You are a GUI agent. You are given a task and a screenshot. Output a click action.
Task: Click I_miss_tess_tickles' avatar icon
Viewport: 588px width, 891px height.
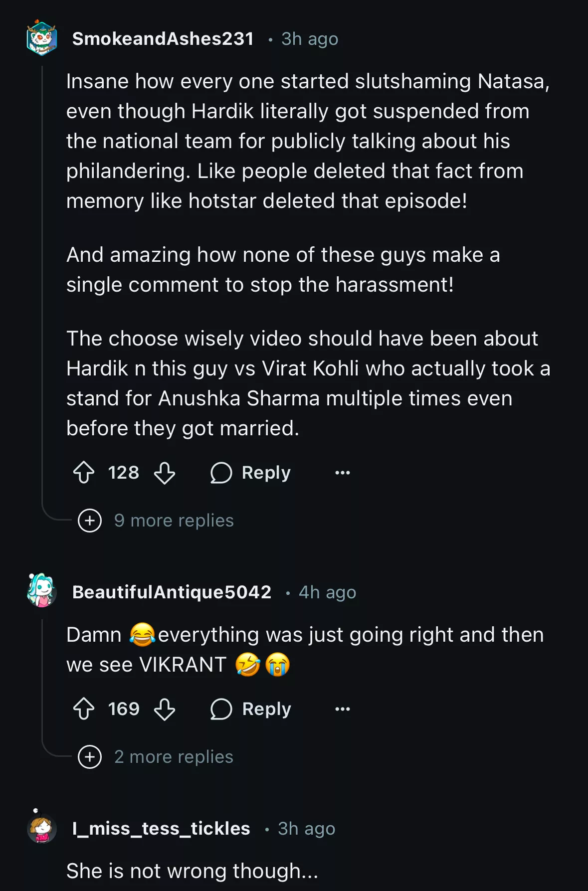point(42,828)
